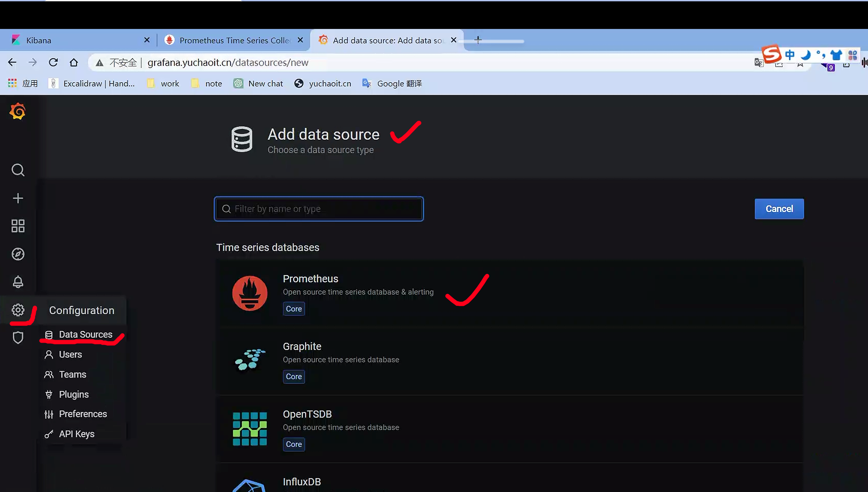Click the Grafana logo home icon
Image resolution: width=868 pixels, height=492 pixels.
[x=17, y=111]
